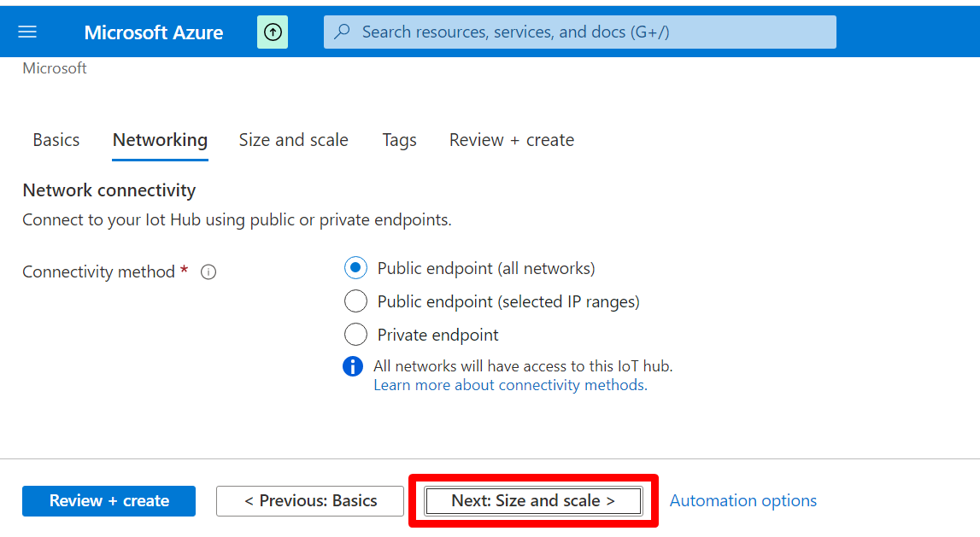This screenshot has width=980, height=537.
Task: Go to the Review + create tab
Action: 511,140
